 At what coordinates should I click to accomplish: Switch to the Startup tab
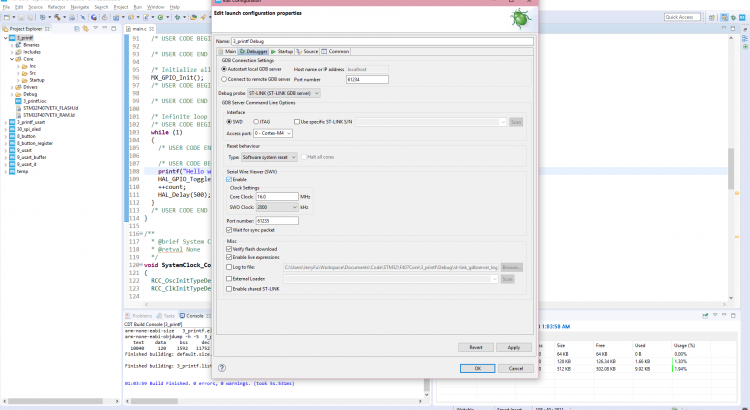[x=283, y=51]
